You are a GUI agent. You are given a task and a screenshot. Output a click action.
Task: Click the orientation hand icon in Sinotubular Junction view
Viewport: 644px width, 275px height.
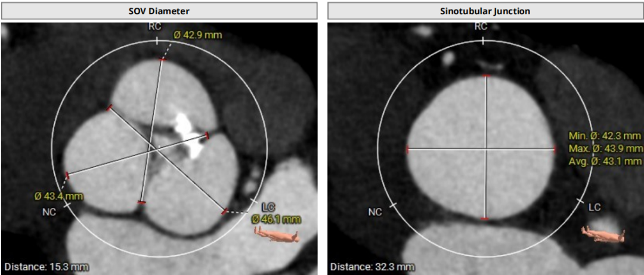(603, 234)
